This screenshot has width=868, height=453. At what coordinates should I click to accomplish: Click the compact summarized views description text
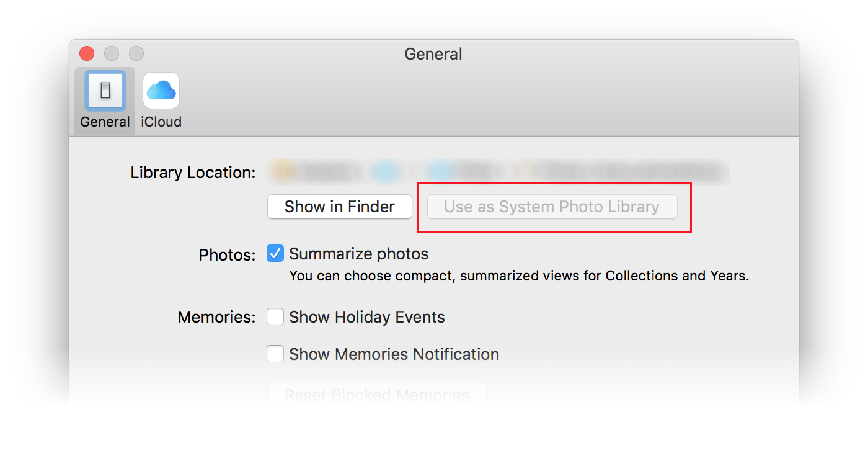click(520, 276)
